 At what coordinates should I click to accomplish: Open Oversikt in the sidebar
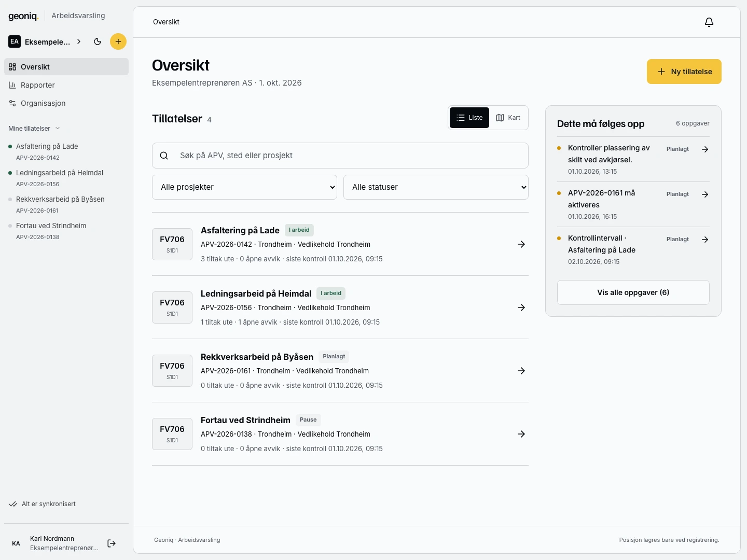tap(66, 67)
